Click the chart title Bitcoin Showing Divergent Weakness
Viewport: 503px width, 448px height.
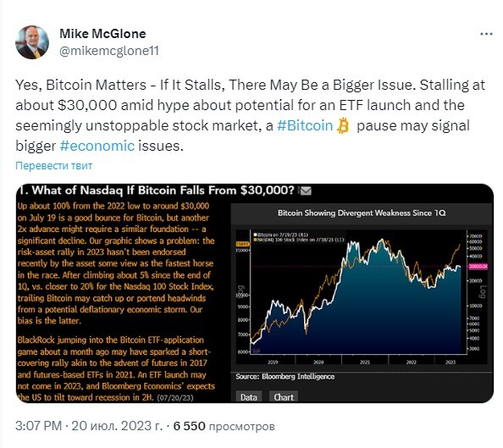tap(362, 213)
